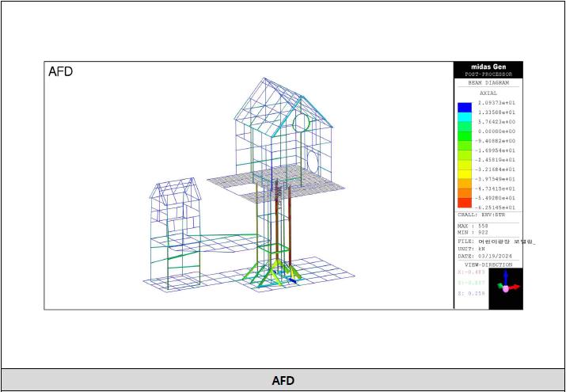Click the MIN : 922 text
The image size is (566, 392).
click(x=472, y=232)
